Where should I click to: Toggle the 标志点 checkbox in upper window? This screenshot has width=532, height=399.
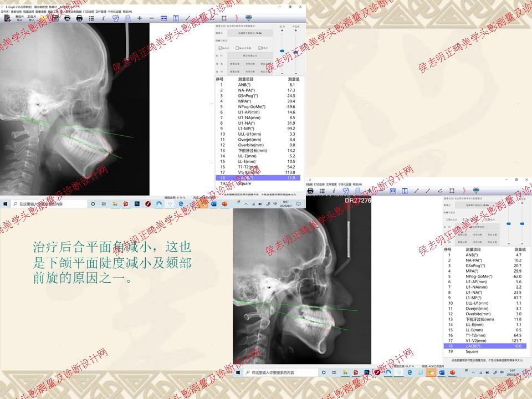point(220,48)
